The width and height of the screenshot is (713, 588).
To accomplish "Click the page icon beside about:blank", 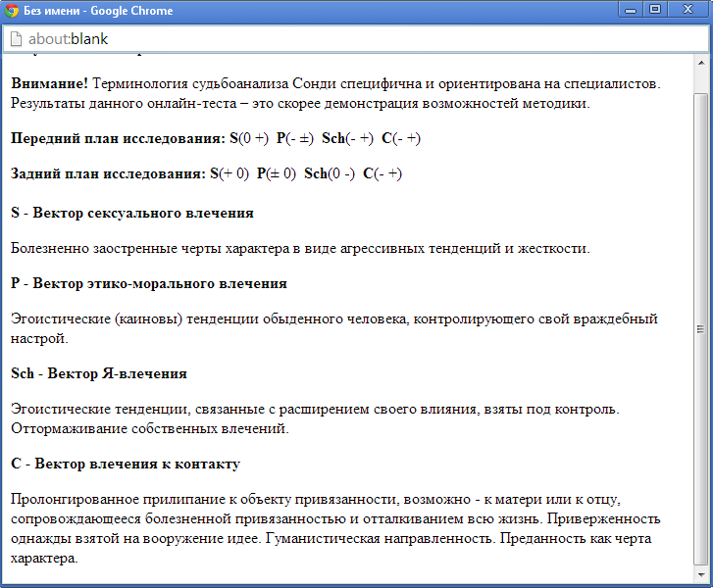I will (x=16, y=39).
